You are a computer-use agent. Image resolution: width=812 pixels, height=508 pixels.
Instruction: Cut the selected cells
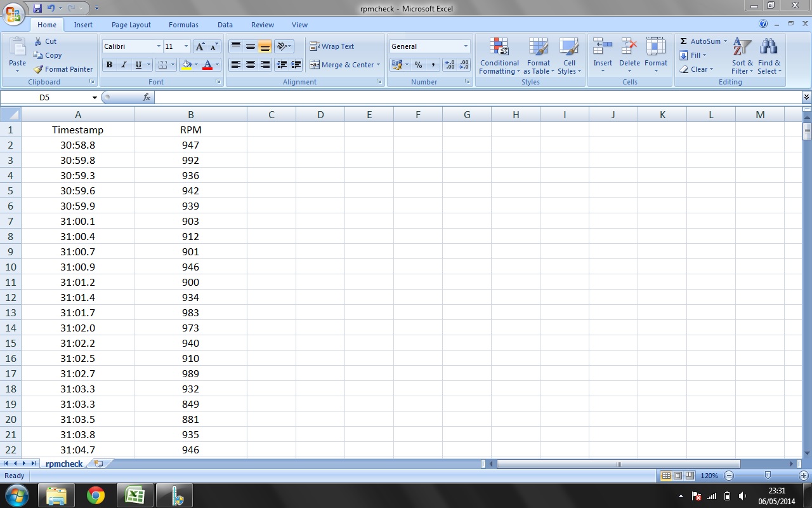pyautogui.click(x=45, y=41)
